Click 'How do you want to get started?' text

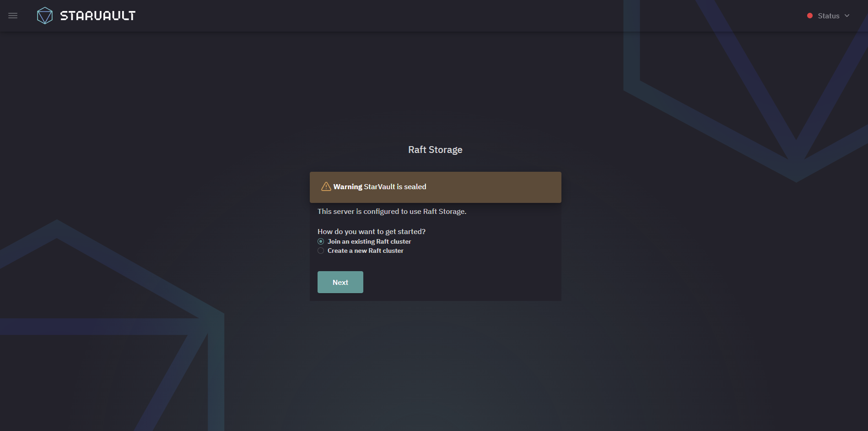pyautogui.click(x=372, y=231)
